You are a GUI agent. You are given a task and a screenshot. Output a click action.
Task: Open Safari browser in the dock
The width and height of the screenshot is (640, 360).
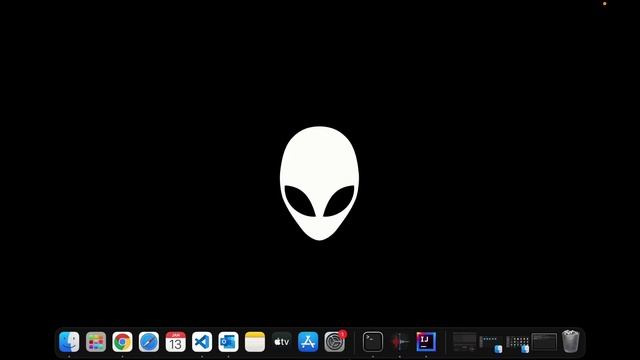tap(149, 342)
